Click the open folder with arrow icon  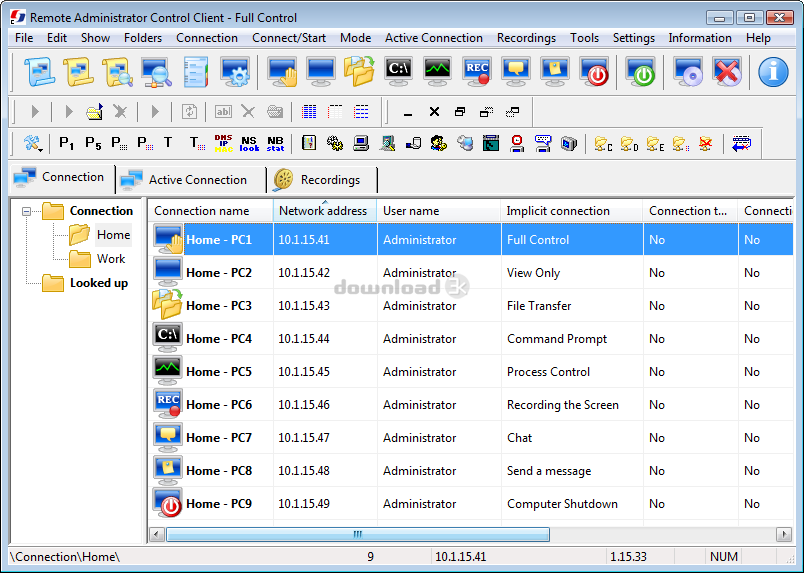(x=94, y=111)
